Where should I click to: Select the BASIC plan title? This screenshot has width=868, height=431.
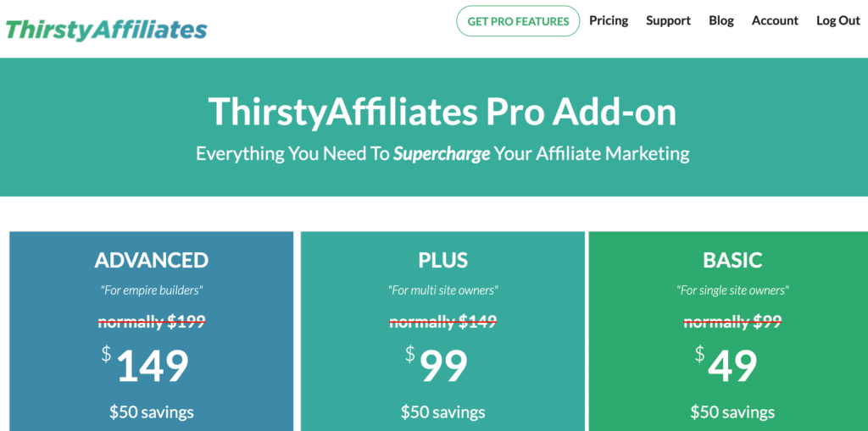[x=732, y=259]
